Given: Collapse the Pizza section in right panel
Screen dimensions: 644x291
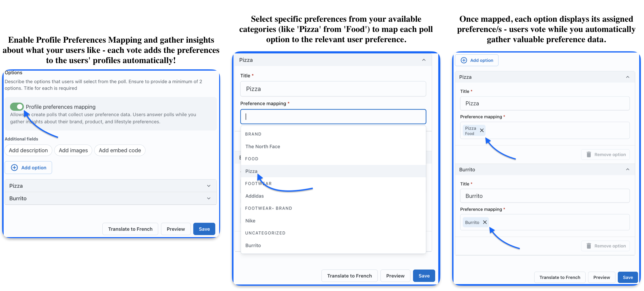Looking at the screenshot, I should (628, 77).
